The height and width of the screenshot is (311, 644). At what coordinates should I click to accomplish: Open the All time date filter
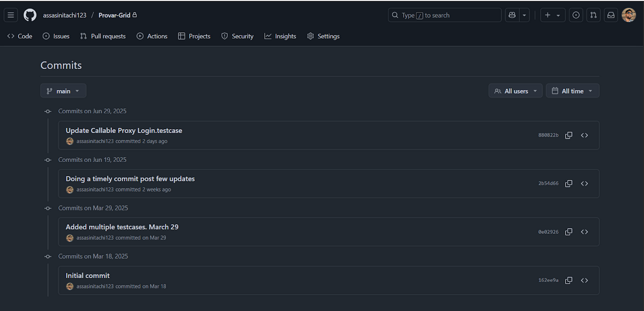point(573,91)
